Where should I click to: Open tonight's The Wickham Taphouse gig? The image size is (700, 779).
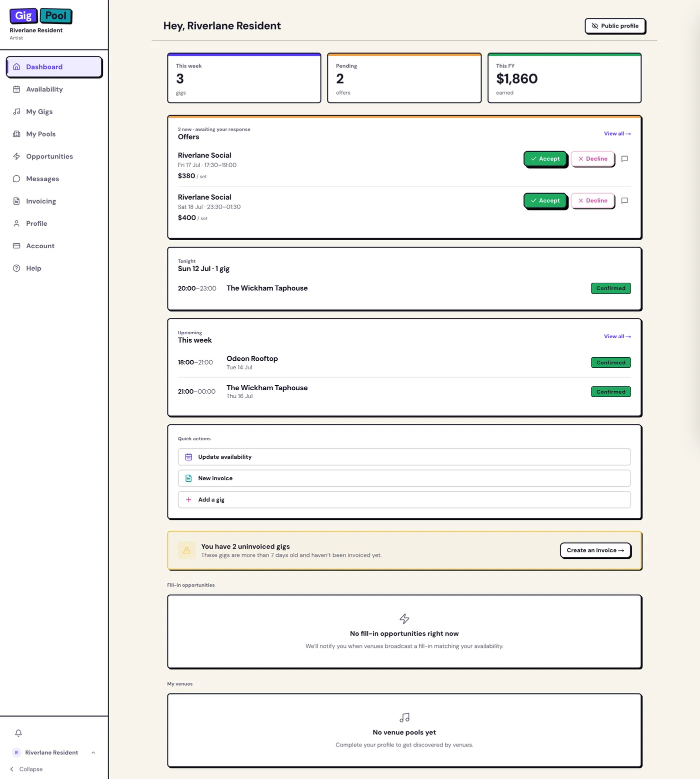(x=404, y=288)
